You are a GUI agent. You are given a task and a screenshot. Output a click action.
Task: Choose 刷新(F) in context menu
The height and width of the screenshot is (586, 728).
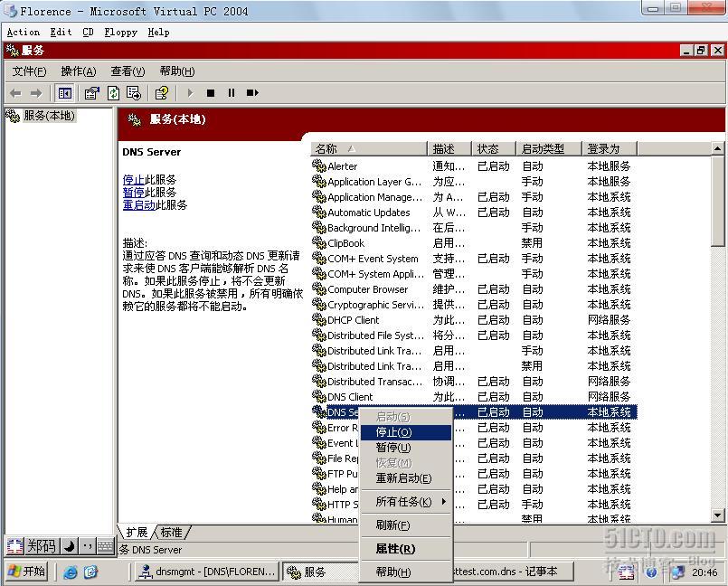tap(406, 525)
